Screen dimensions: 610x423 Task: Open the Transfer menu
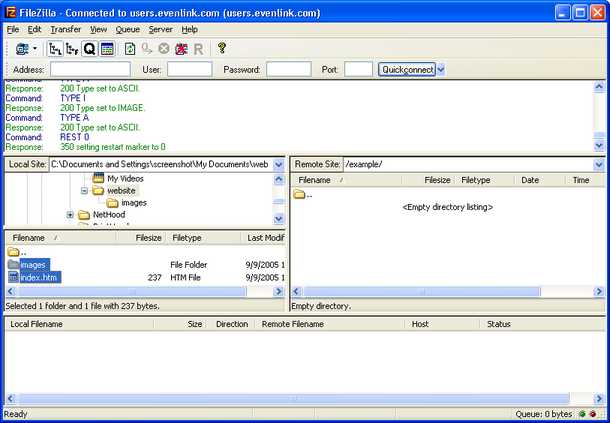click(x=66, y=30)
